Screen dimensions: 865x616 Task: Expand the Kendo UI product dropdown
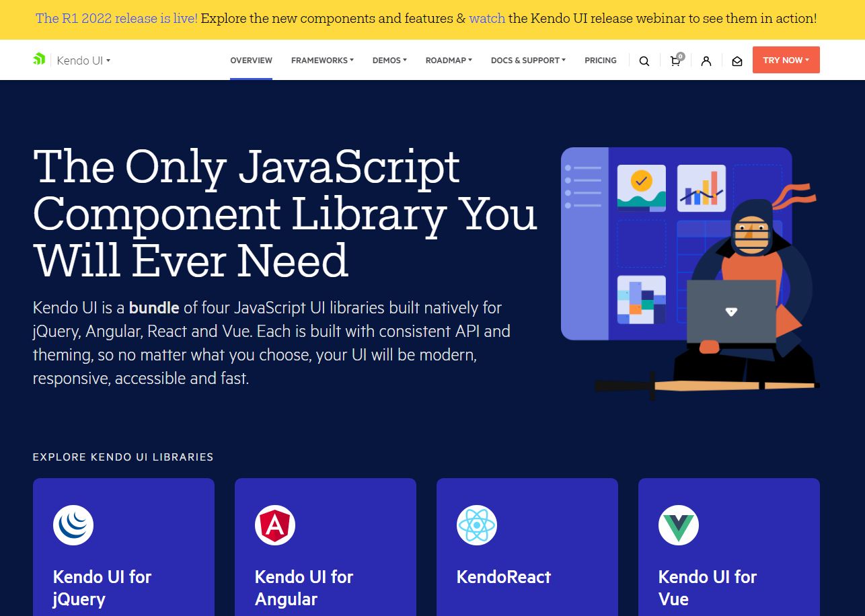[83, 61]
